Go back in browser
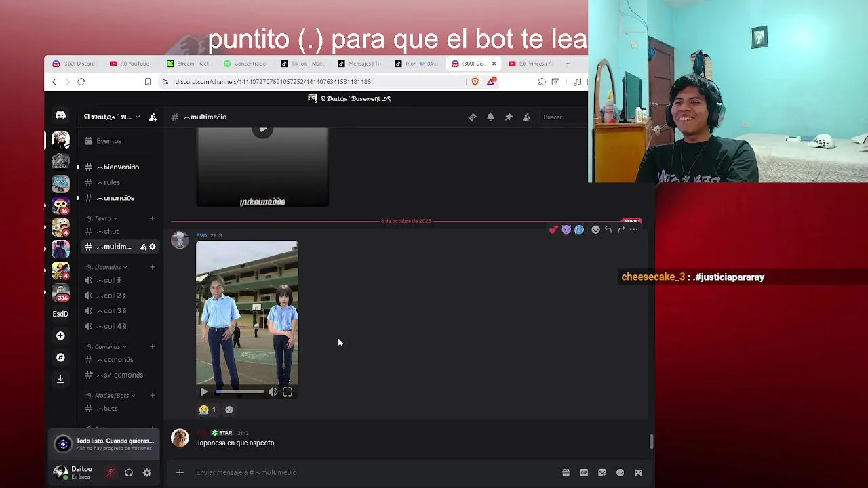The image size is (868, 488). [54, 81]
